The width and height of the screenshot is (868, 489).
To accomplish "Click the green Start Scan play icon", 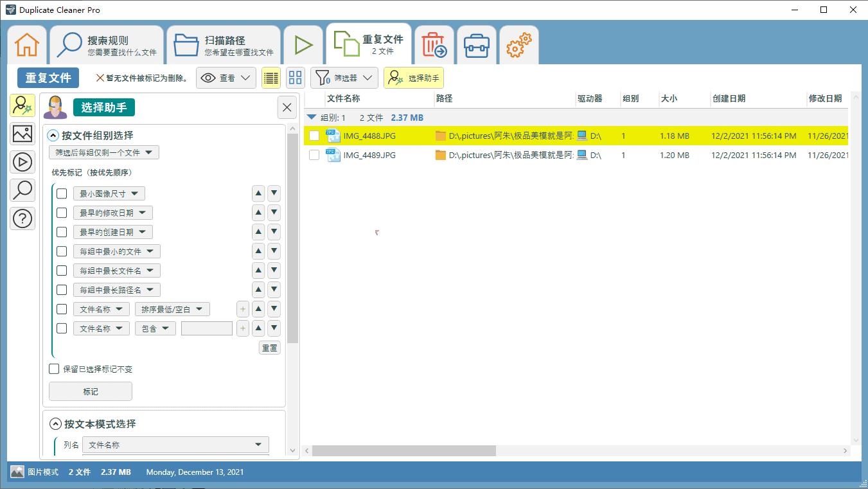I will [303, 45].
